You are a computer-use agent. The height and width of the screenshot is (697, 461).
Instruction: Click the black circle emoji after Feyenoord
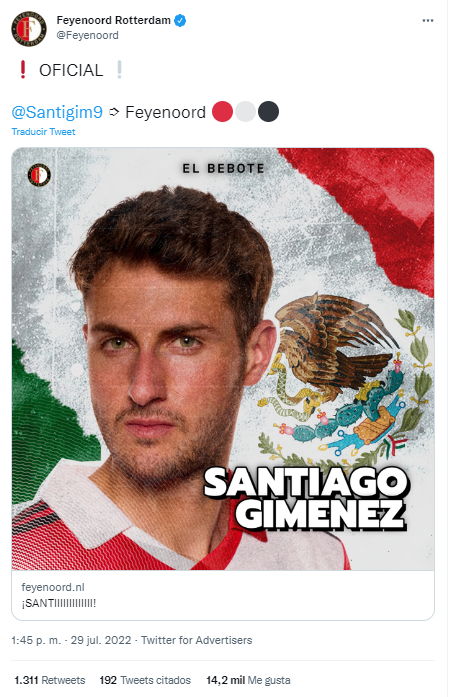[x=269, y=112]
